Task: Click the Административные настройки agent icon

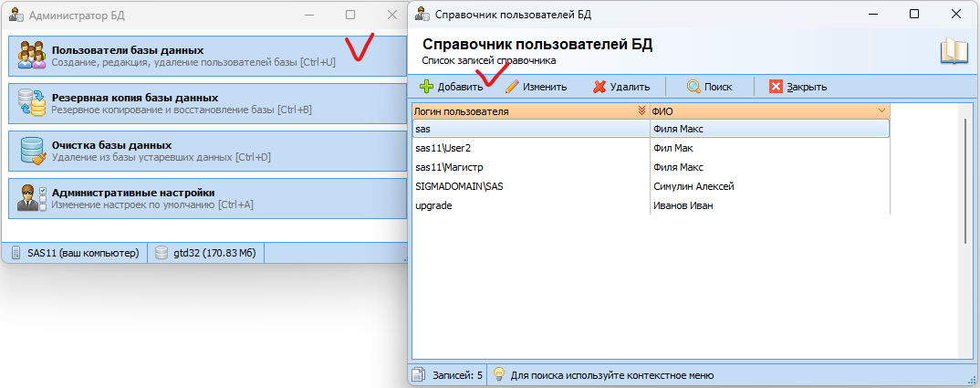Action: (x=32, y=199)
